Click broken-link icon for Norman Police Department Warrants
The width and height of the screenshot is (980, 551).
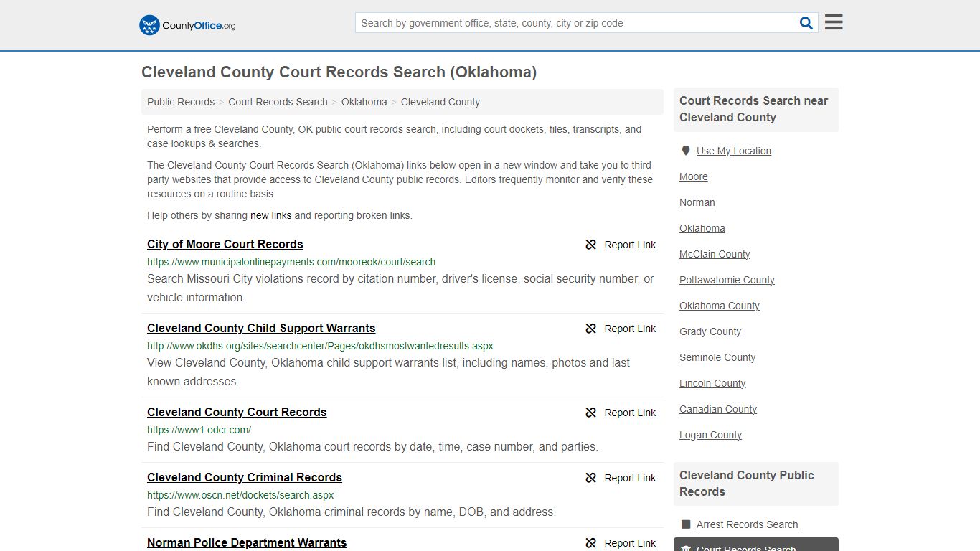[x=591, y=543]
